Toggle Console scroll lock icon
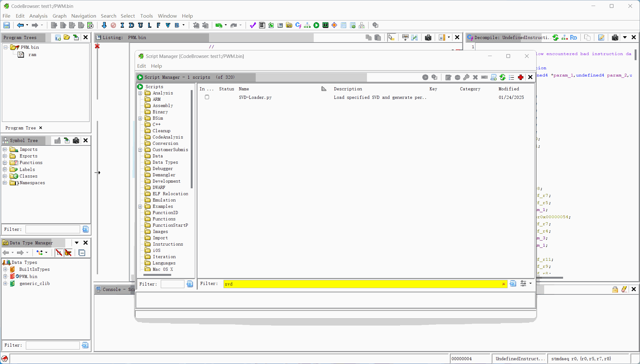The height and width of the screenshot is (364, 640). [615, 289]
